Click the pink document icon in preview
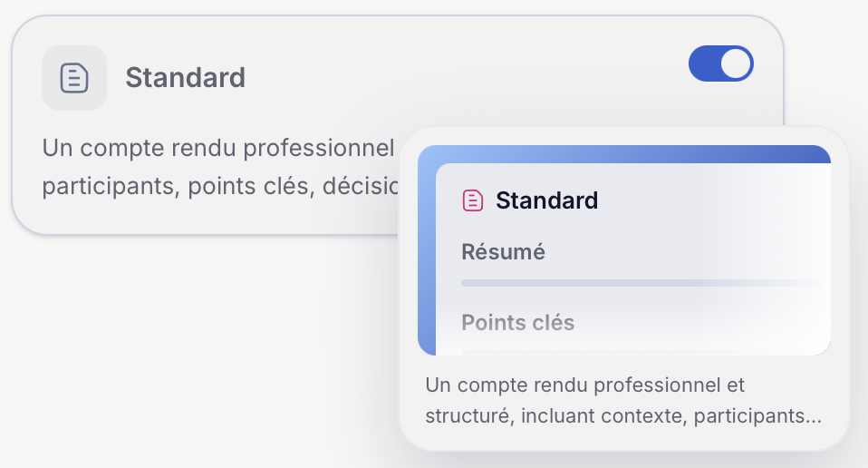Image resolution: width=868 pixels, height=468 pixels. [x=473, y=200]
